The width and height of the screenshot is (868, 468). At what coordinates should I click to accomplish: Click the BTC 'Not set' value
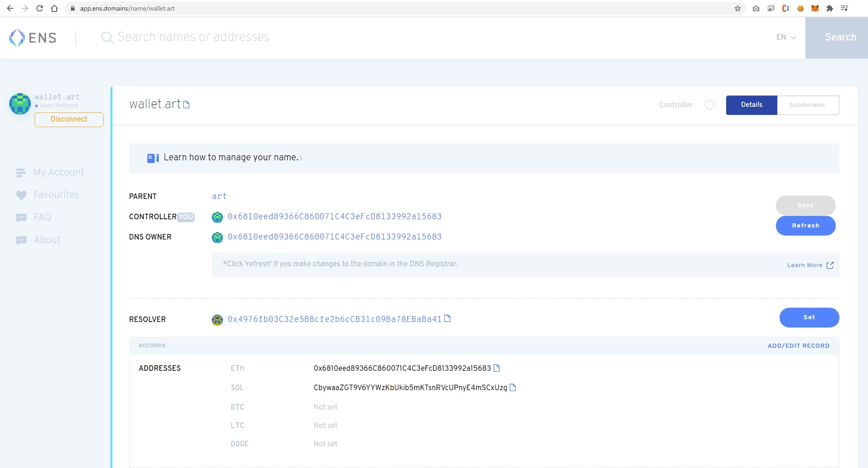click(x=326, y=407)
